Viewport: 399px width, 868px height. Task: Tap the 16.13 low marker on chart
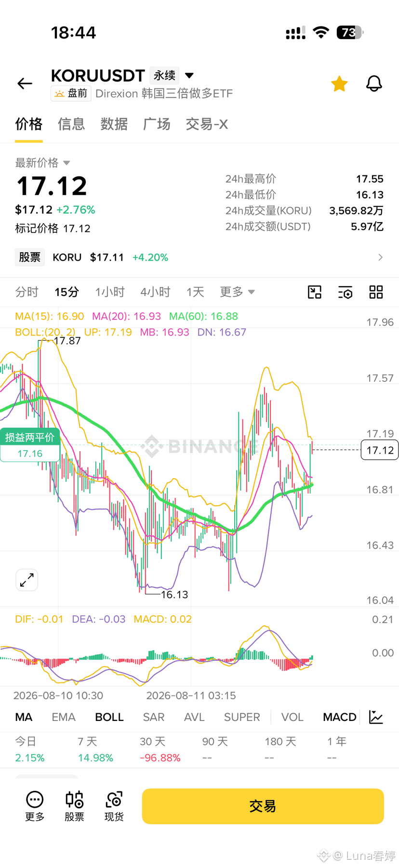(x=174, y=595)
